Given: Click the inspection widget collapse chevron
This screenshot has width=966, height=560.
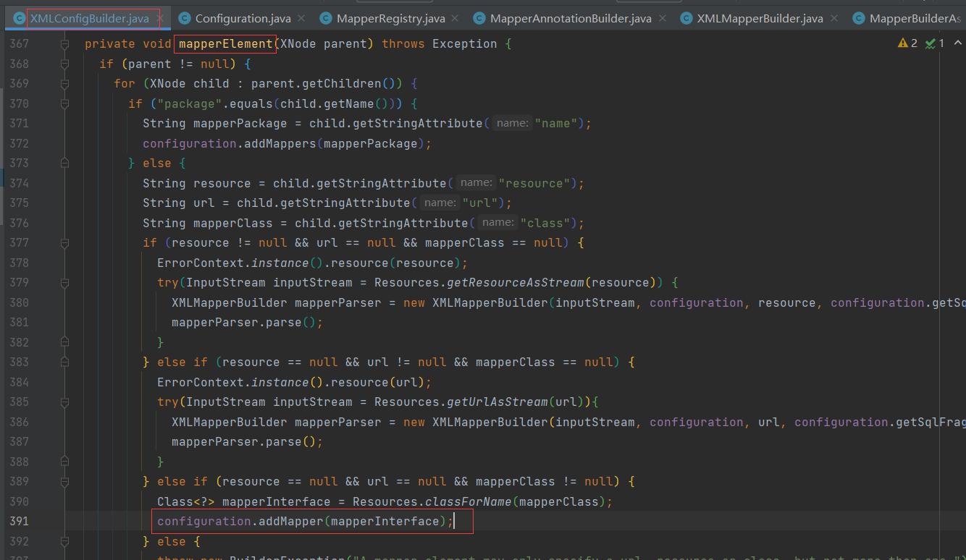Looking at the screenshot, I should [957, 43].
